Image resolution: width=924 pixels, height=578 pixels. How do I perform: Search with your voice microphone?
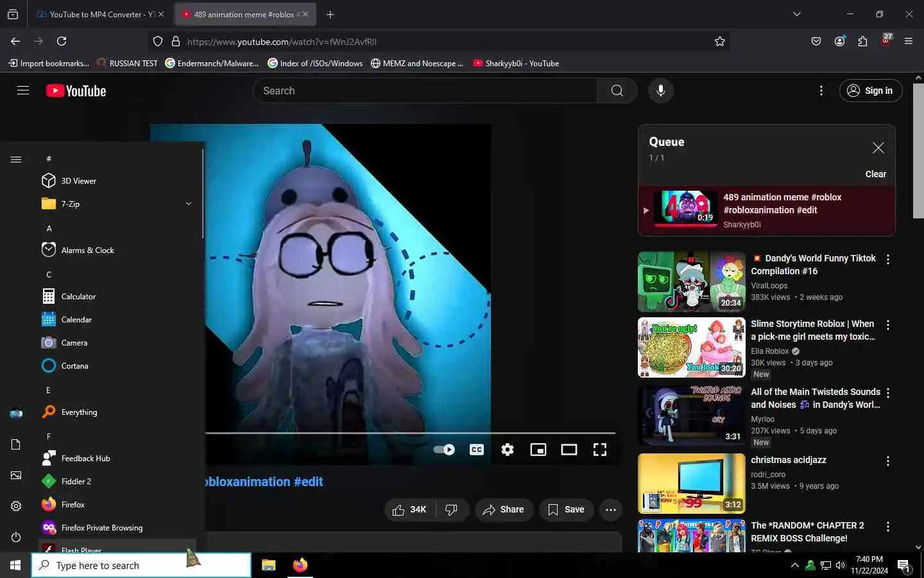click(660, 91)
